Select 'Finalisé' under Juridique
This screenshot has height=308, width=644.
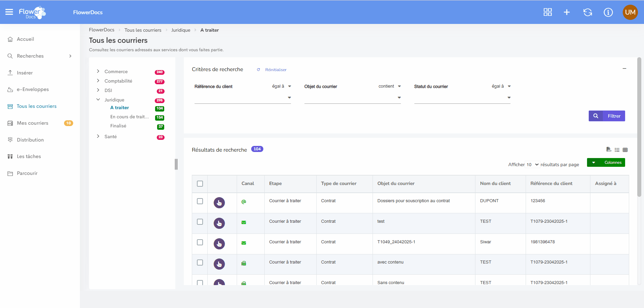pyautogui.click(x=118, y=126)
